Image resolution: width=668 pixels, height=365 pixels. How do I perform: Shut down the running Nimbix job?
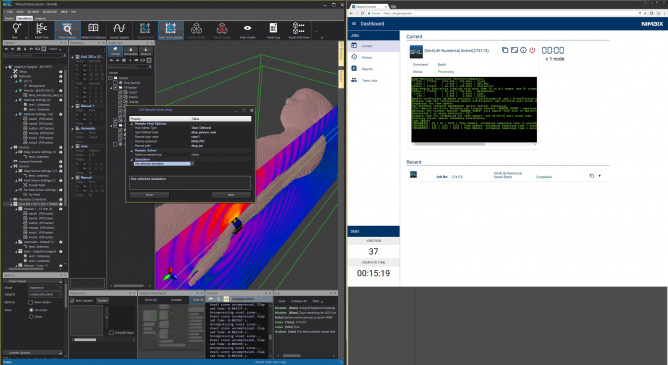pyautogui.click(x=532, y=50)
